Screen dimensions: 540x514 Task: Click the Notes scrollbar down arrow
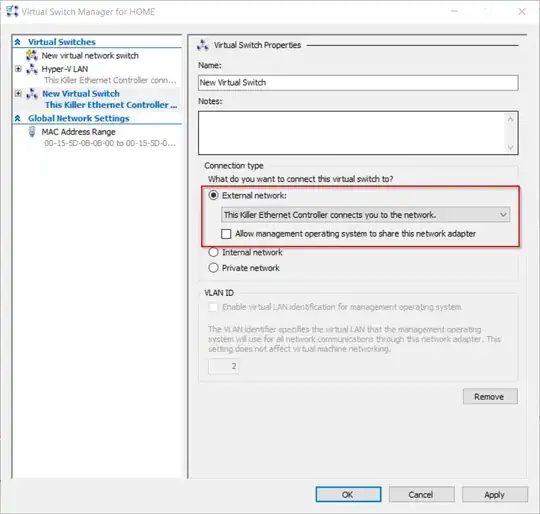point(510,147)
